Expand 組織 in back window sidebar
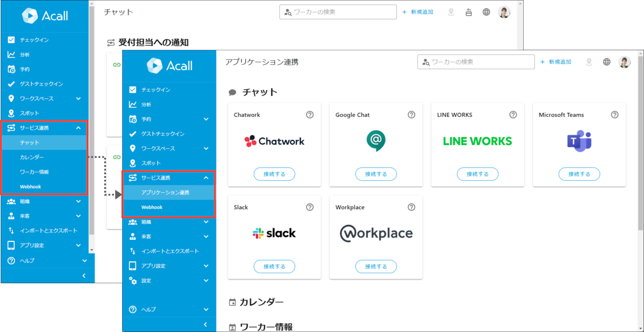This screenshot has width=644, height=332. click(x=78, y=201)
